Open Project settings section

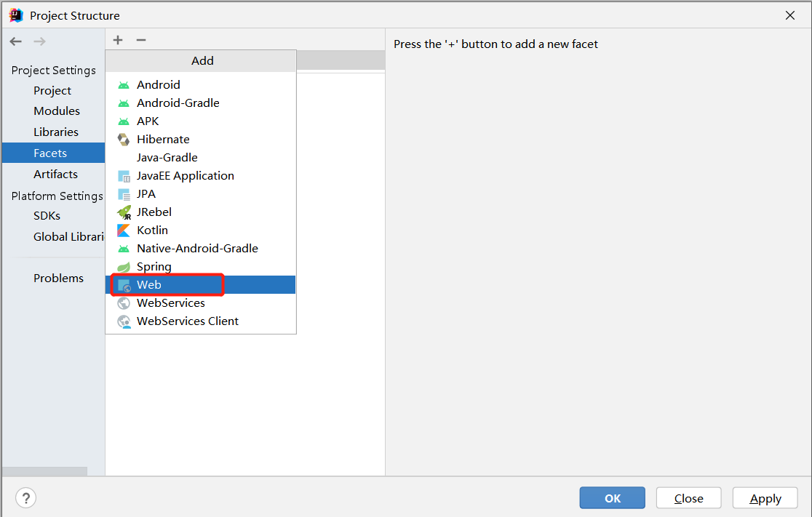(x=52, y=91)
